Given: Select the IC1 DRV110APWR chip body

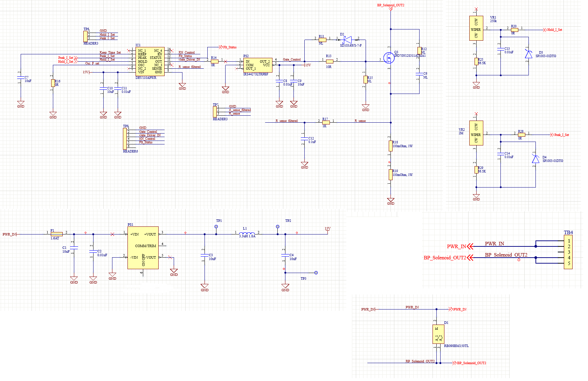Looking at the screenshot, I should (x=150, y=61).
